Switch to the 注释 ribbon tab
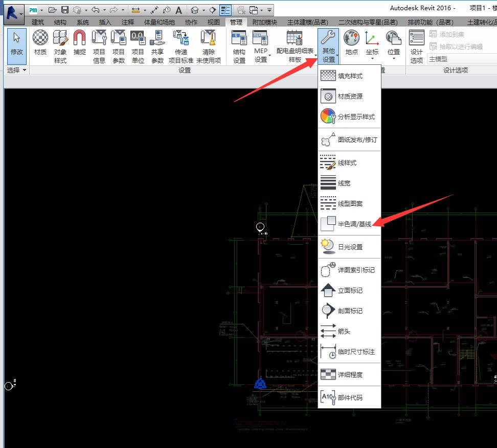 click(x=128, y=22)
